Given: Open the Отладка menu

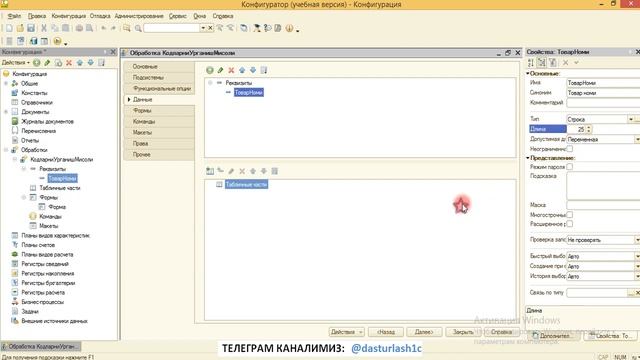Looking at the screenshot, I should pyautogui.click(x=100, y=16).
